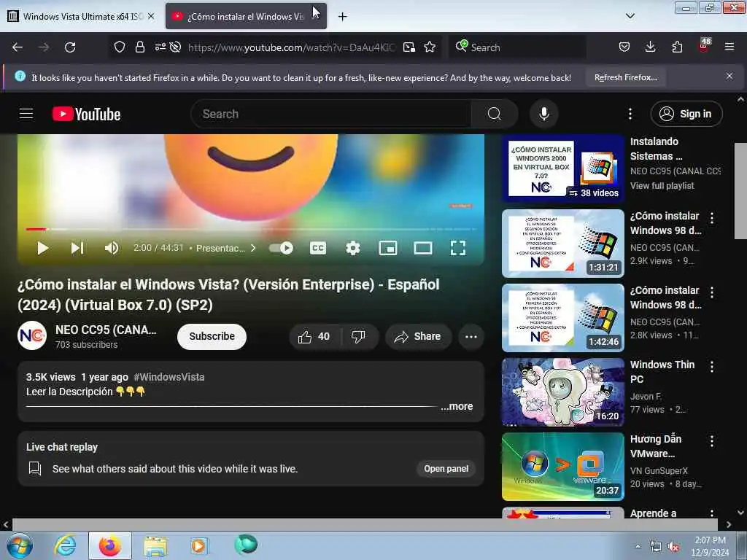The height and width of the screenshot is (560, 747).
Task: Bookmark this page with the star icon
Action: tap(430, 47)
